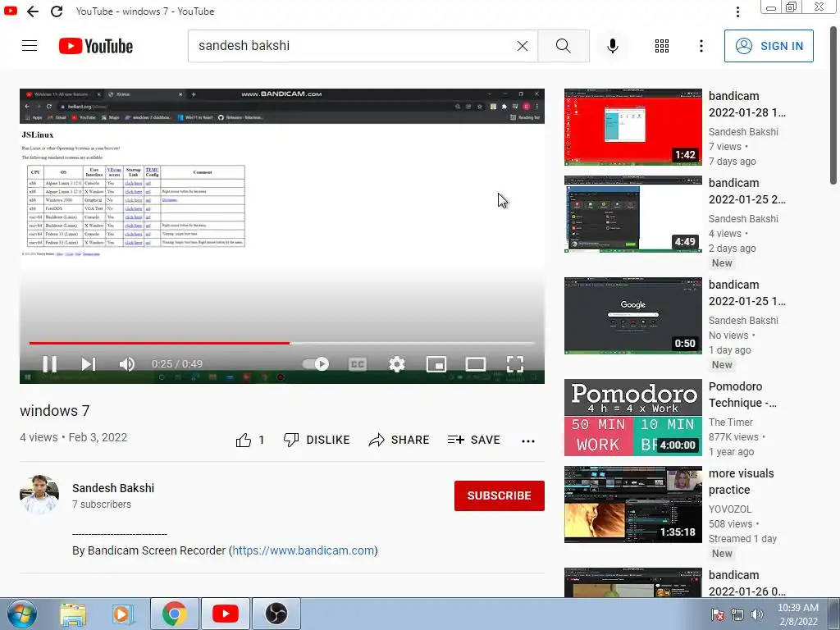The height and width of the screenshot is (630, 840).
Task: Open more actions ellipsis under video
Action: pyautogui.click(x=527, y=441)
